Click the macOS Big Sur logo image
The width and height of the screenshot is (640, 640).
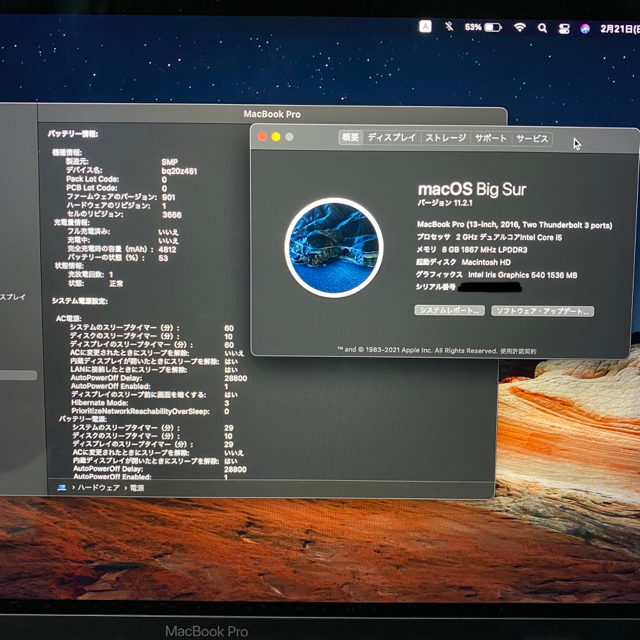point(334,248)
